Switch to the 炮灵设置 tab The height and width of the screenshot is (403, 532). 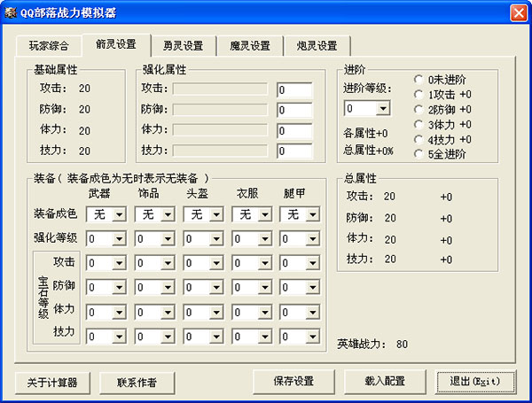point(317,45)
